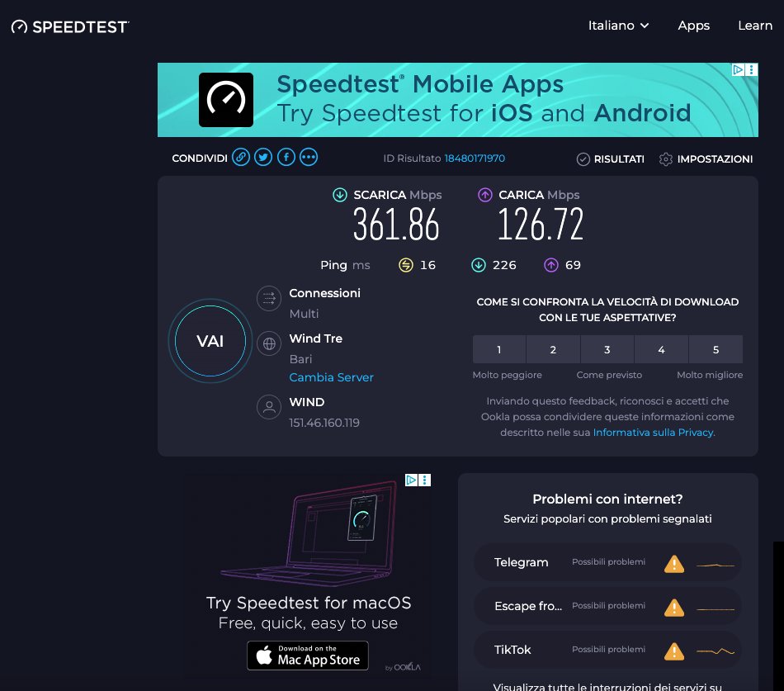Expand the Telegram problems entry
The width and height of the screenshot is (784, 691).
pyautogui.click(x=607, y=563)
